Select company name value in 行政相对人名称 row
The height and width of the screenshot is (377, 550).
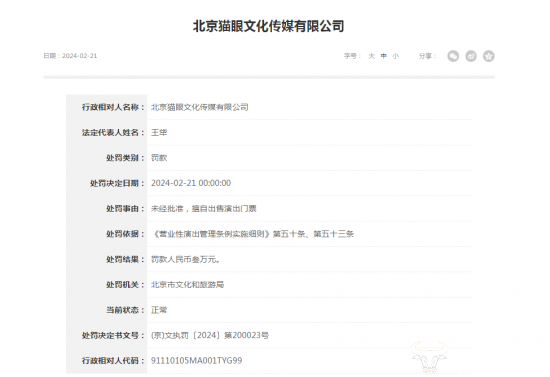click(x=200, y=107)
